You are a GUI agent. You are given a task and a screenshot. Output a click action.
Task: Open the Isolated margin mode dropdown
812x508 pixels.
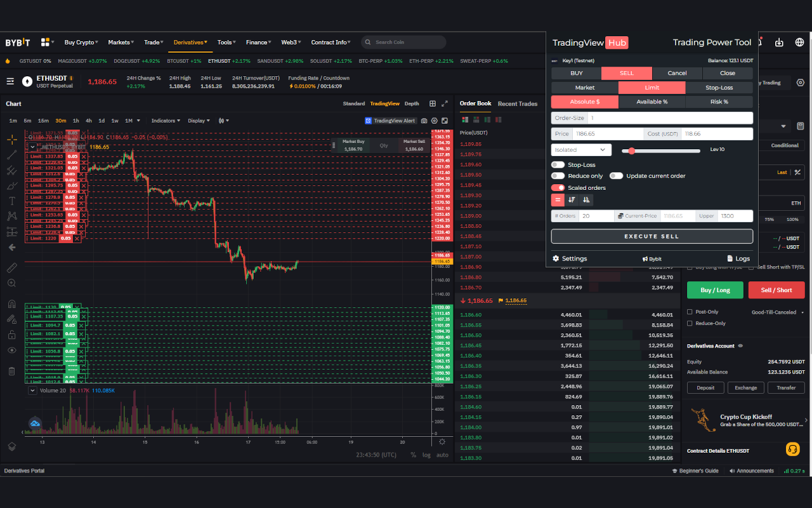click(x=581, y=150)
